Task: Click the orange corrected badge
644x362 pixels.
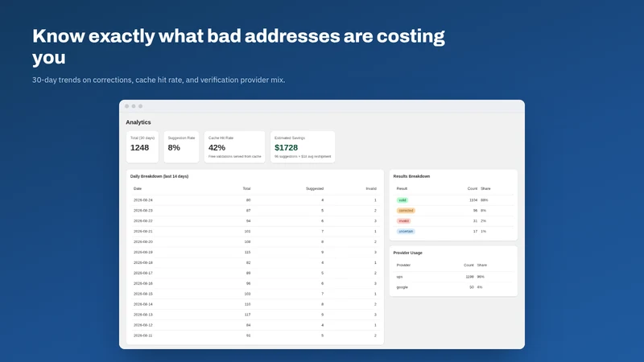Action: coord(406,211)
